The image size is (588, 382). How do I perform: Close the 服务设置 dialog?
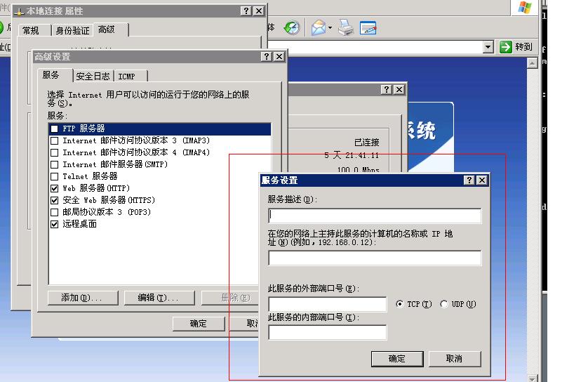(482, 180)
